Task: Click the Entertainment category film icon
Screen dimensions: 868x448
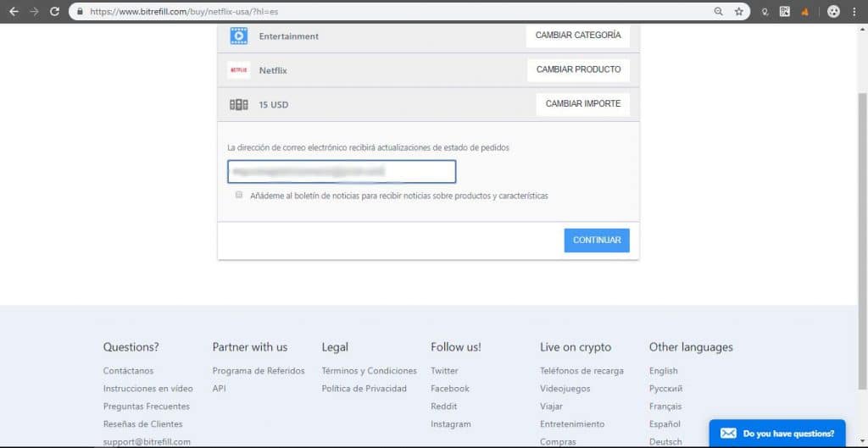Action: [x=238, y=36]
